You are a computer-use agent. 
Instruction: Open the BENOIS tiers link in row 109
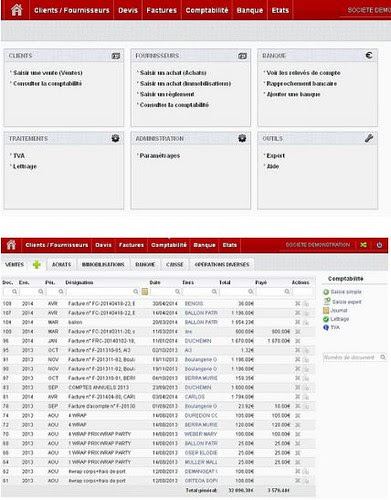[194, 304]
